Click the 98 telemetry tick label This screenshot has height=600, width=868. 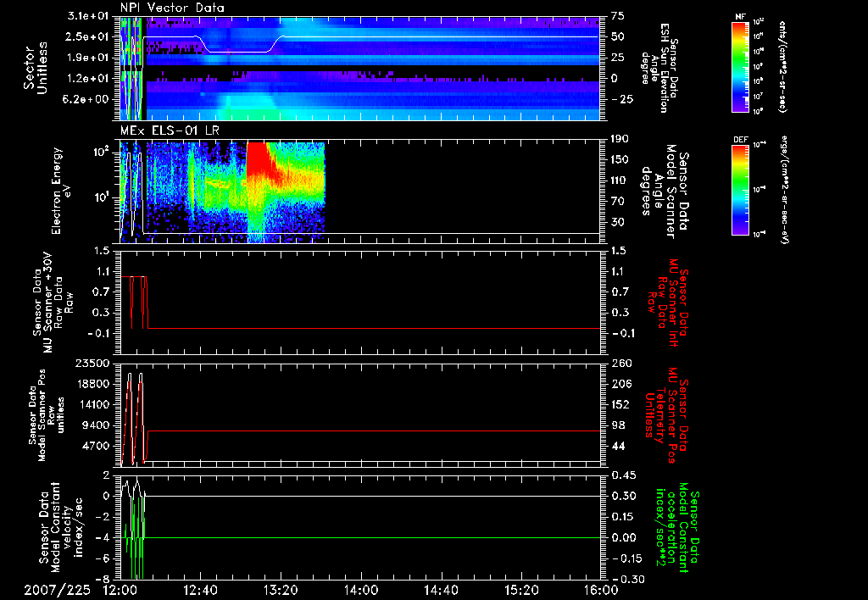point(617,425)
